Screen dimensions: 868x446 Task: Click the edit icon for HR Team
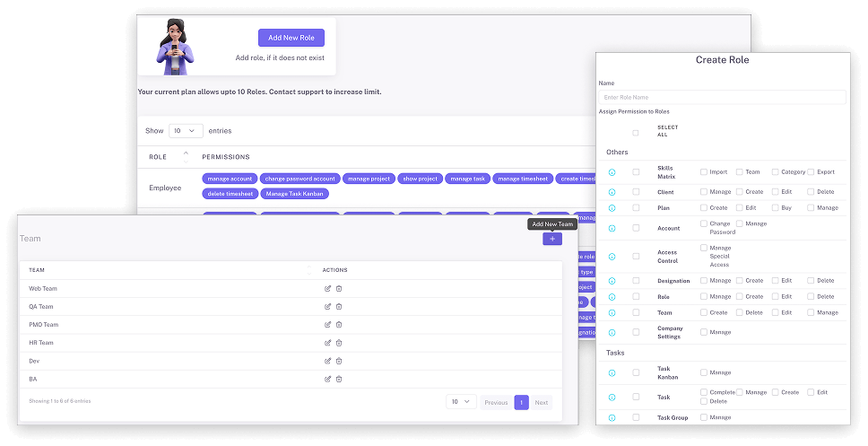[x=327, y=343]
